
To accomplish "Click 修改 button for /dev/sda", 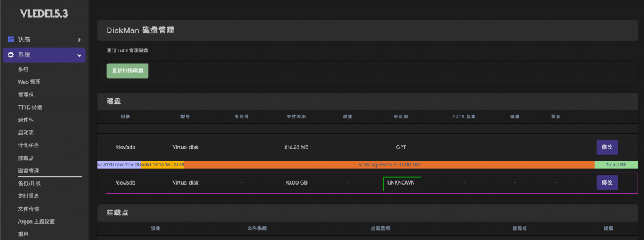I will [x=607, y=147].
